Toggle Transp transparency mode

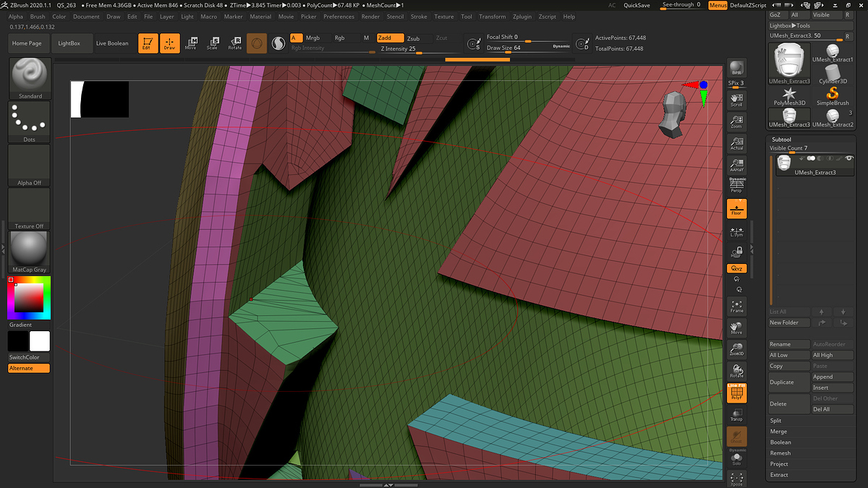click(736, 415)
